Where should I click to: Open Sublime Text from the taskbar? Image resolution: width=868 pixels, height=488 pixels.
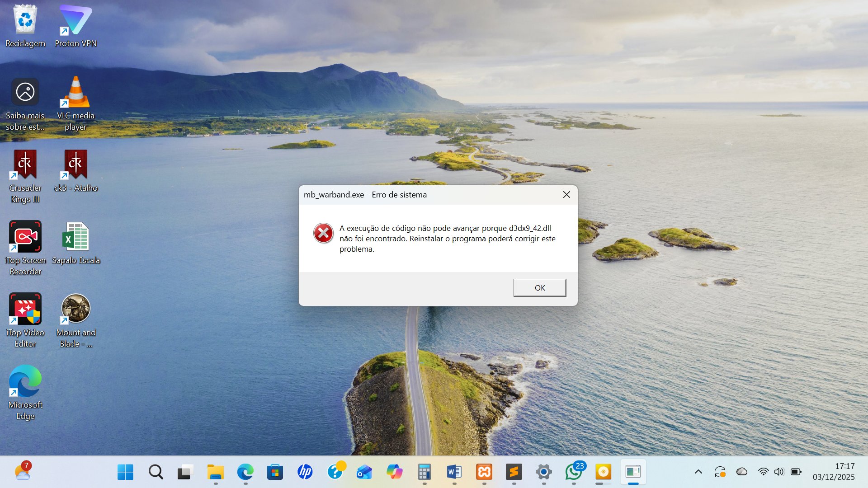point(514,472)
